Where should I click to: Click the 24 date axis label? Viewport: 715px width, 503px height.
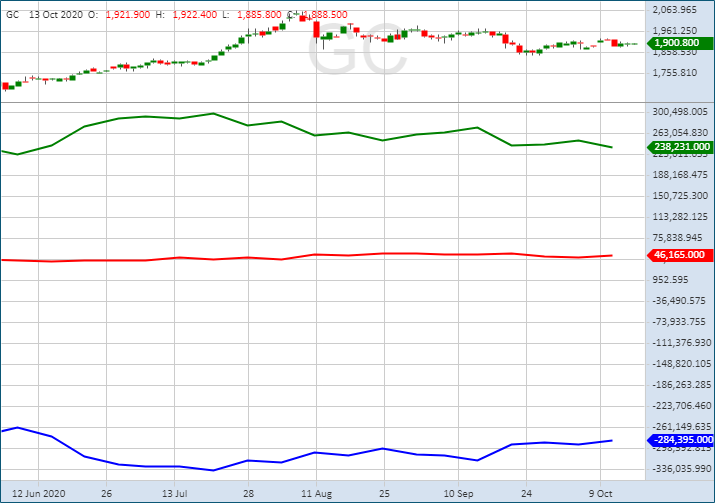[526, 493]
